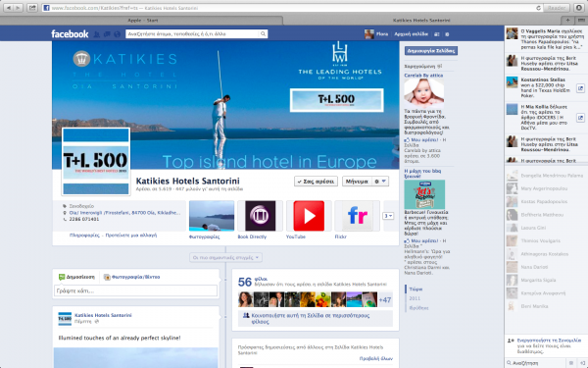The image size is (588, 368).
Task: Click suggest an edit link
Action: coord(131,236)
